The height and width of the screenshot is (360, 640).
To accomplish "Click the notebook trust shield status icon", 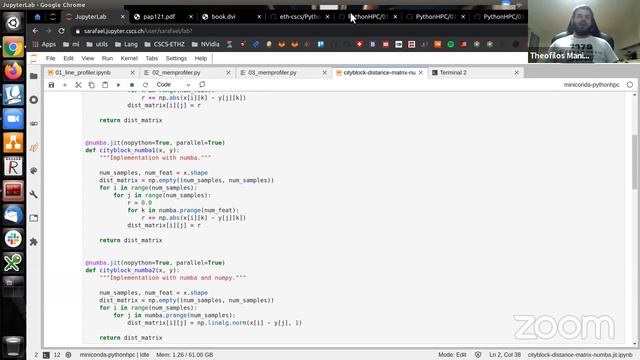I will pyautogui.click(x=478, y=355).
